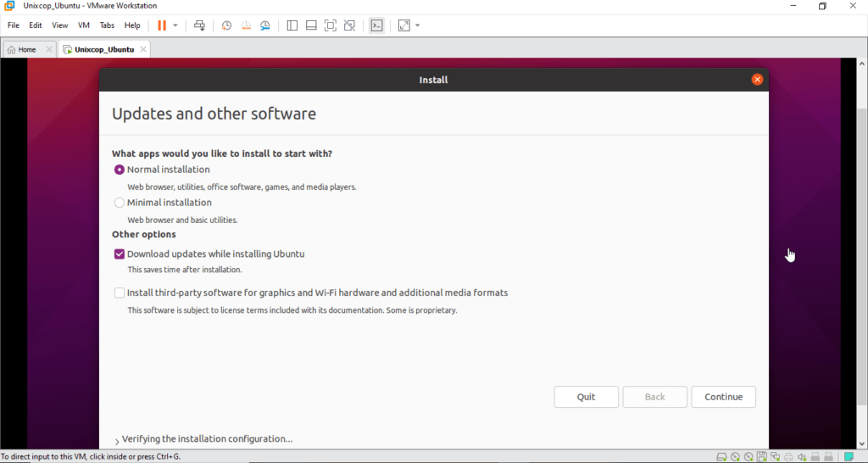
Task: Open the File menu
Action: 14,25
